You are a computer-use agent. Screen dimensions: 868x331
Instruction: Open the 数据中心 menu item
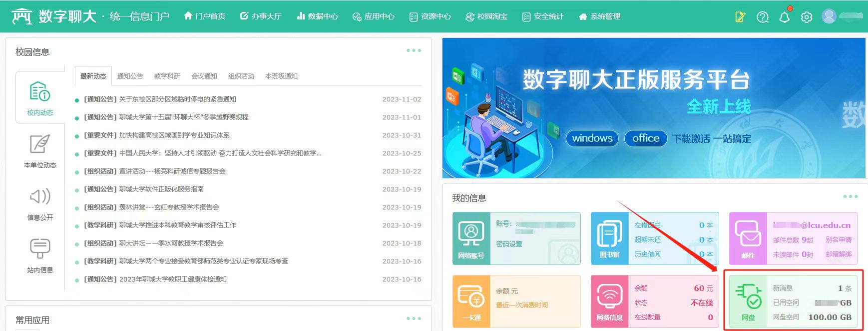317,16
